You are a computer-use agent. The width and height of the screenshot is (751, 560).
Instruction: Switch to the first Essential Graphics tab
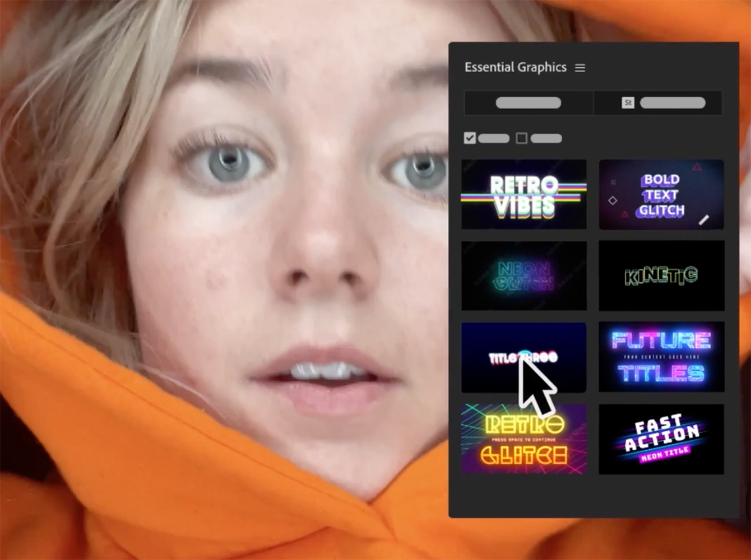pyautogui.click(x=529, y=103)
